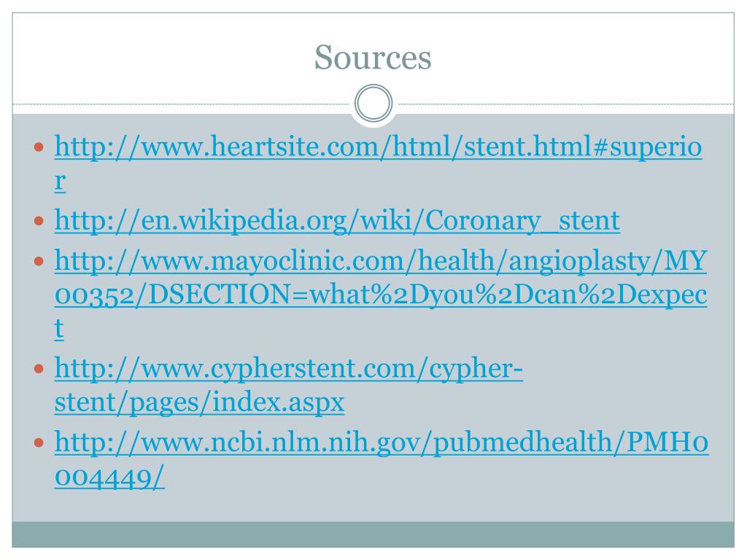Click the dashed divider right of the circle
Screen dimensions: 747x560
[566, 104]
